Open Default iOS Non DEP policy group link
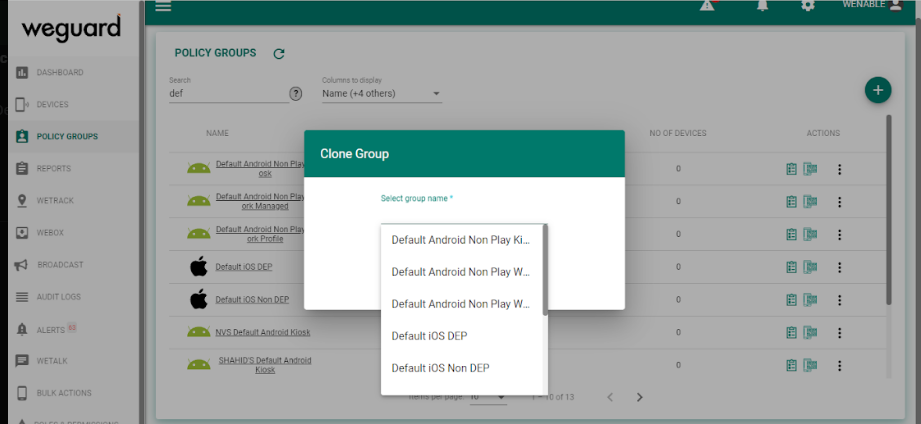Image resolution: width=921 pixels, height=424 pixels. tap(252, 300)
